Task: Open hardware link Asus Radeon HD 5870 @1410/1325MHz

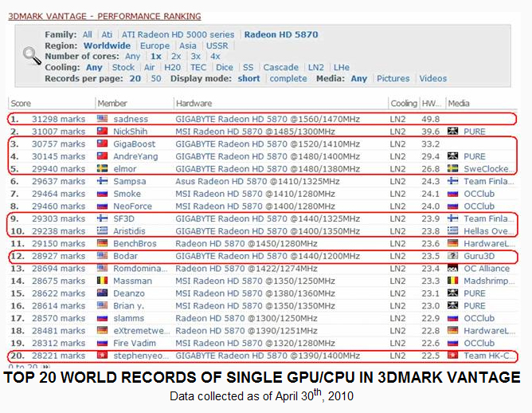Action: click(257, 181)
